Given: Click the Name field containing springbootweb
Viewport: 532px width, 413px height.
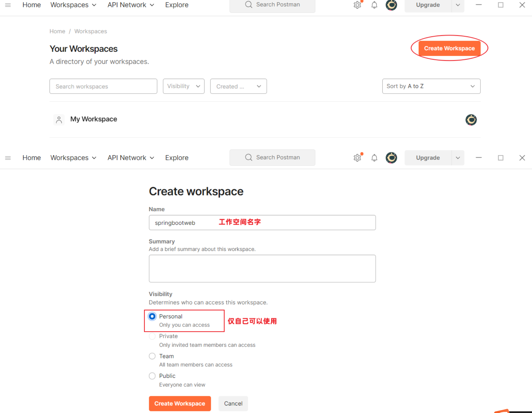Looking at the screenshot, I should (262, 223).
